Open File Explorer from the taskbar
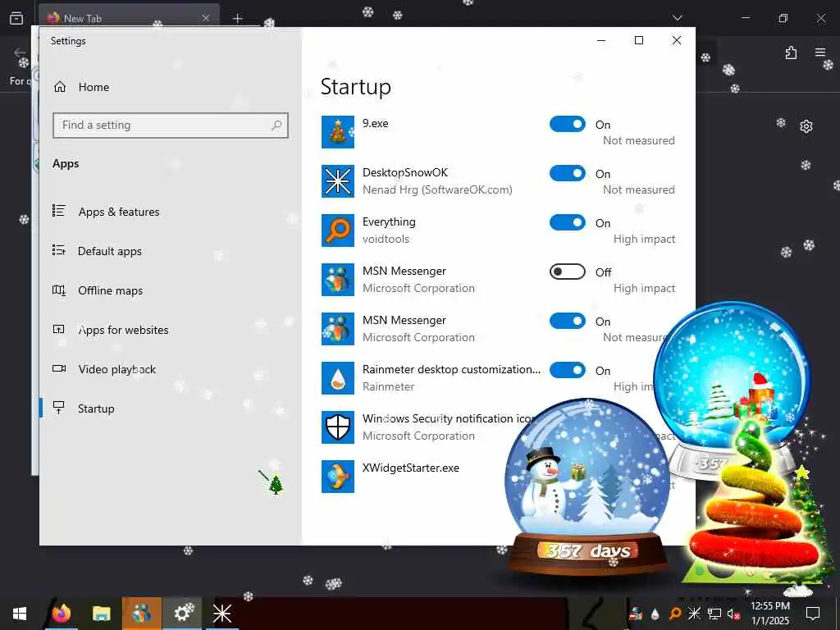The image size is (840, 630). 101,614
